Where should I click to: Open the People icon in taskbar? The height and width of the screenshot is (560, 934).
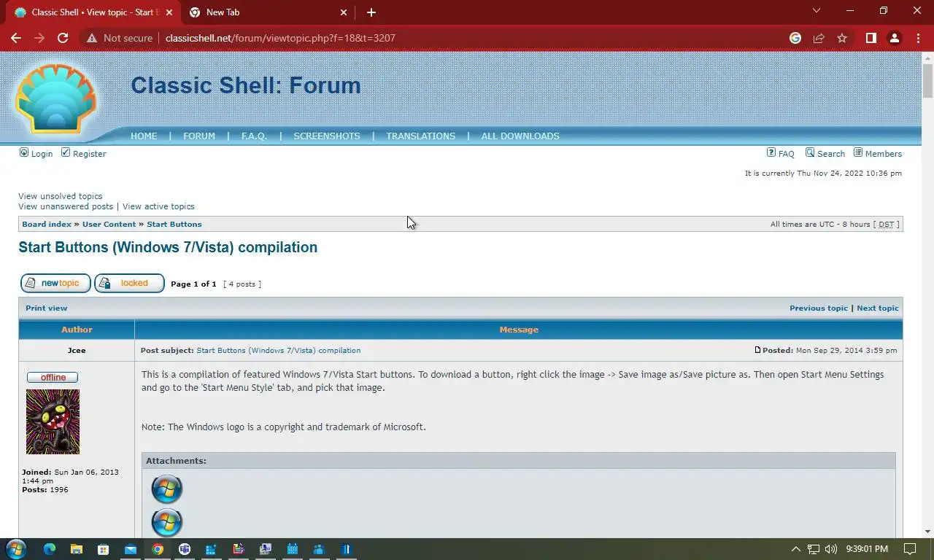coord(319,549)
